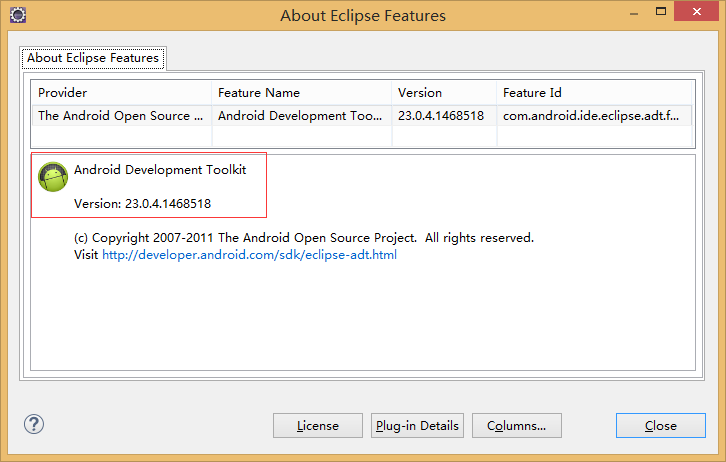
Task: Select the Android Open Source provider cell
Action: (x=121, y=115)
